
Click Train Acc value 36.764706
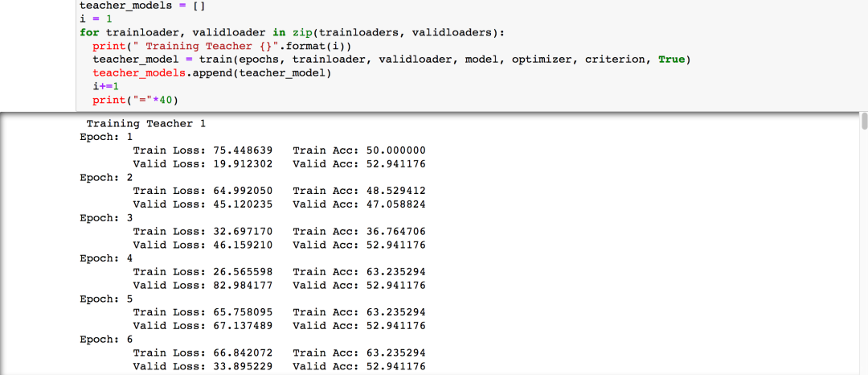point(395,231)
